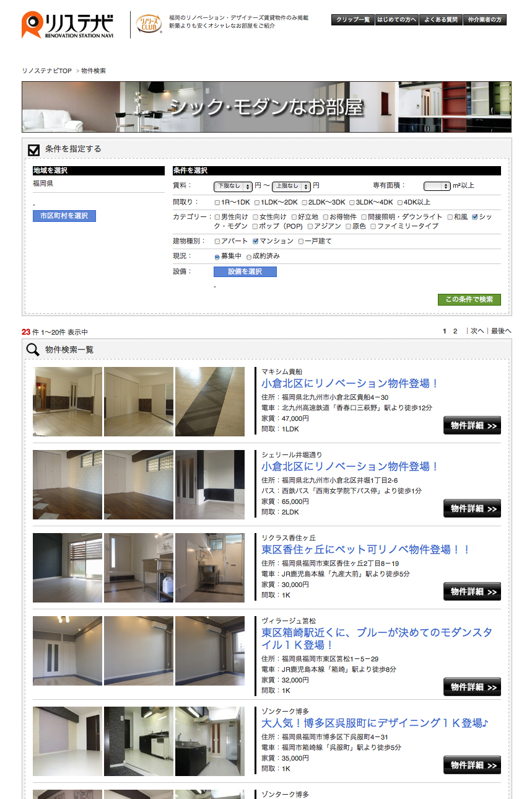Select the 募集中 radio button

point(217,257)
